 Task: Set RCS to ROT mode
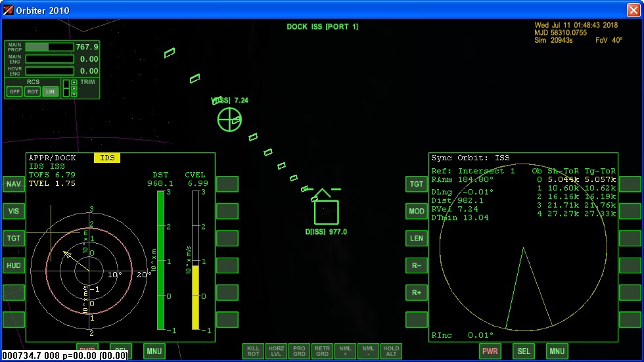pos(32,91)
